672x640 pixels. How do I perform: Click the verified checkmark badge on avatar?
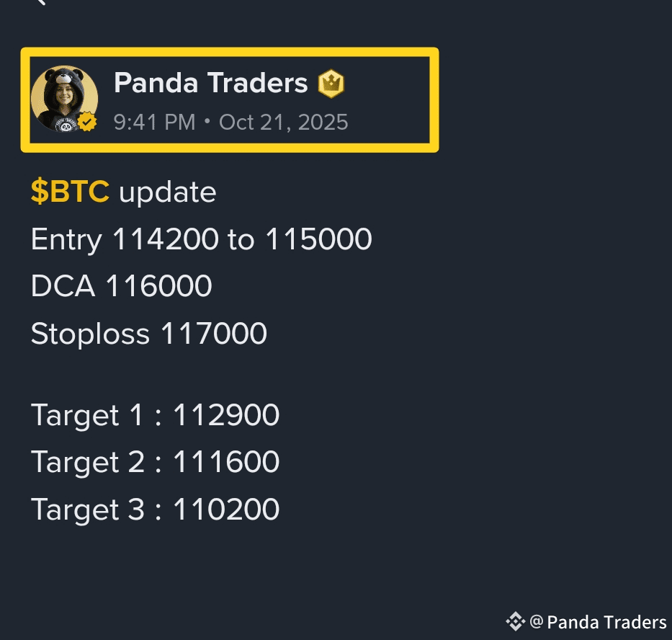[x=87, y=123]
